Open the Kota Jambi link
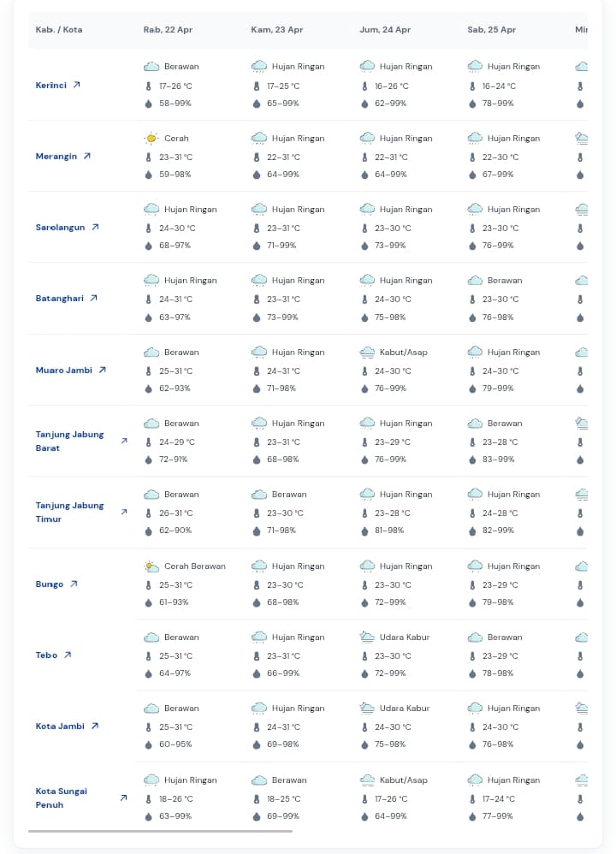This screenshot has height=854, width=616. click(x=60, y=726)
